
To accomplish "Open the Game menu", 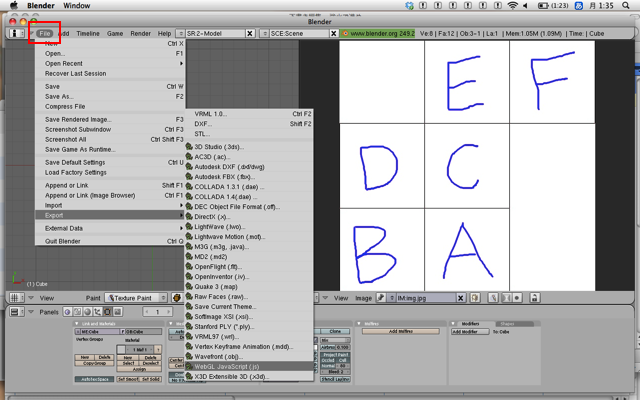I will click(x=115, y=33).
